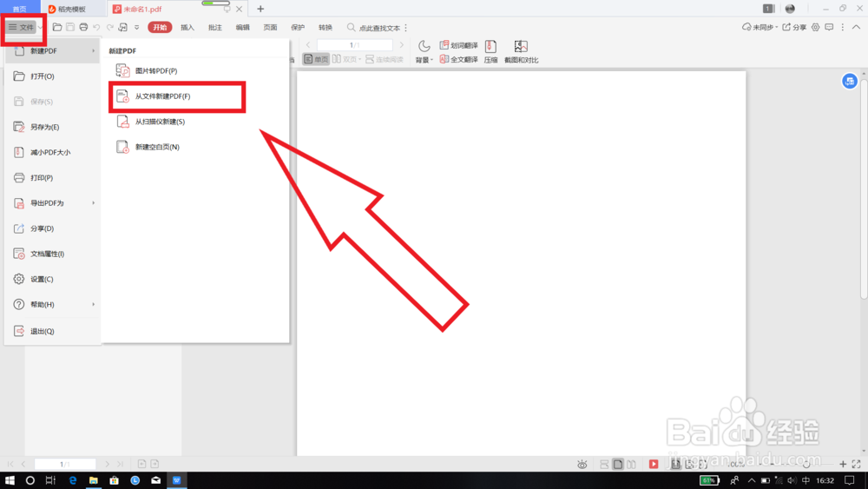Click the status bar page number field
Screen dimensions: 868x489
click(x=65, y=464)
